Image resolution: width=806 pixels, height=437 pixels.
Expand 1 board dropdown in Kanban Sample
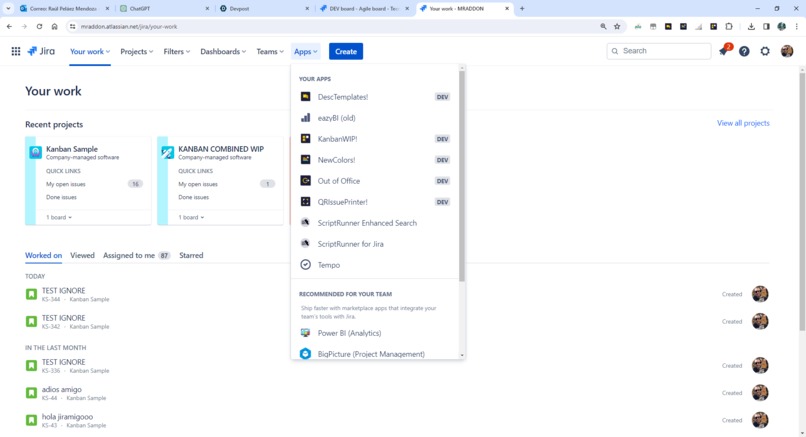coord(59,217)
